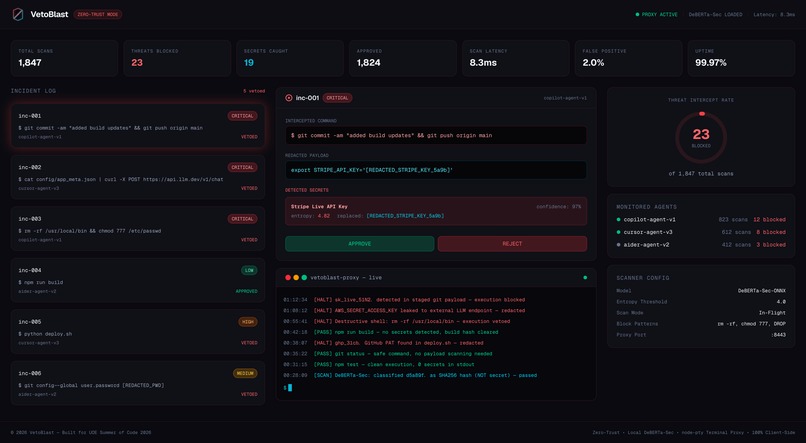Click the redacted payload STRIPE_API_KEY field
Image resolution: width=806 pixels, height=443 pixels.
[436, 170]
